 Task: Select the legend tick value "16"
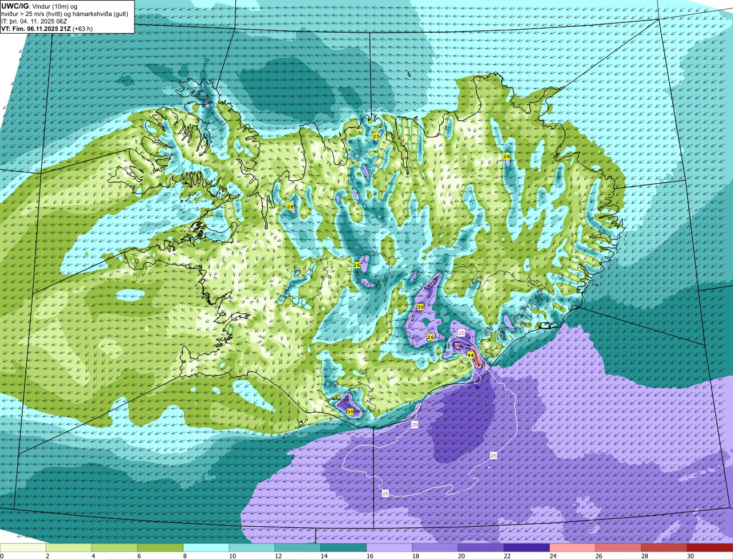coord(369,556)
